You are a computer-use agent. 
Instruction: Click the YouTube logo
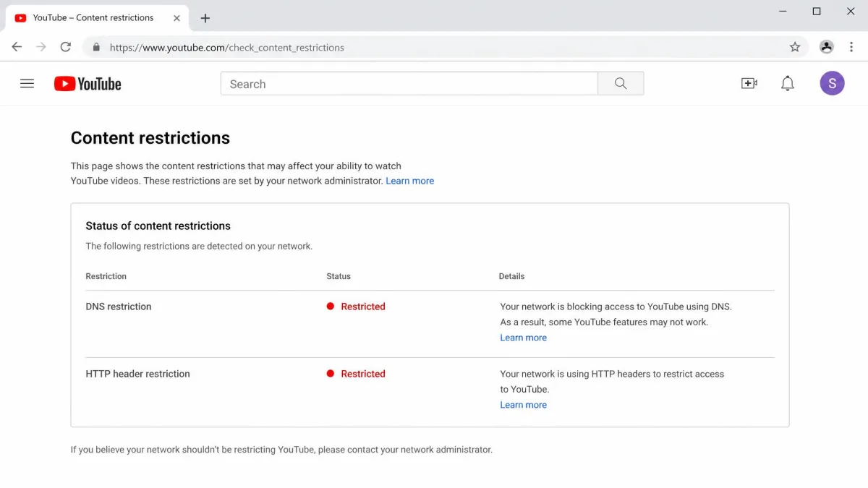click(x=88, y=84)
